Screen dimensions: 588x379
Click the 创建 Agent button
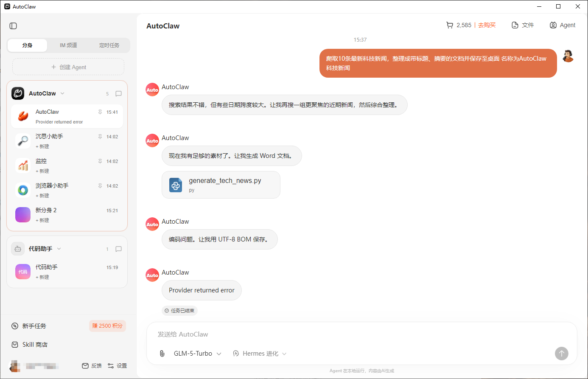[68, 67]
